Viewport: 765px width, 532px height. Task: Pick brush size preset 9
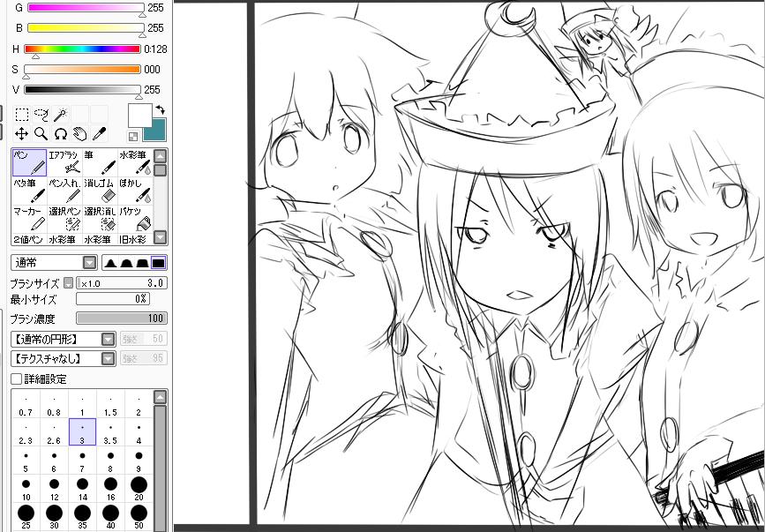click(x=139, y=461)
